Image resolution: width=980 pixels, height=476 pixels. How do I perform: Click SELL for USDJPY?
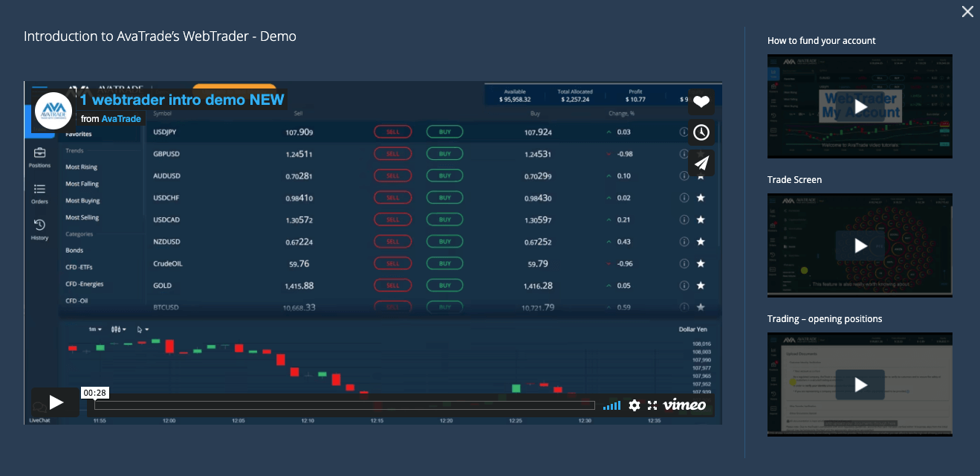point(392,132)
